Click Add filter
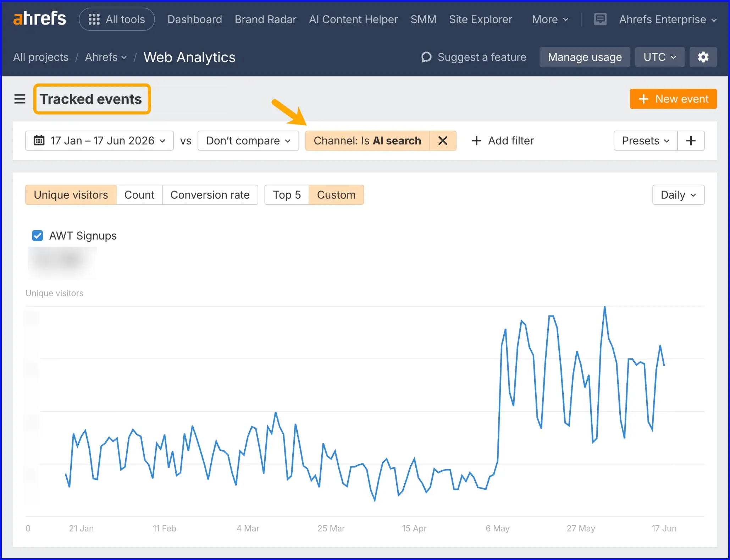Screen dimensions: 730x560 click(x=502, y=141)
